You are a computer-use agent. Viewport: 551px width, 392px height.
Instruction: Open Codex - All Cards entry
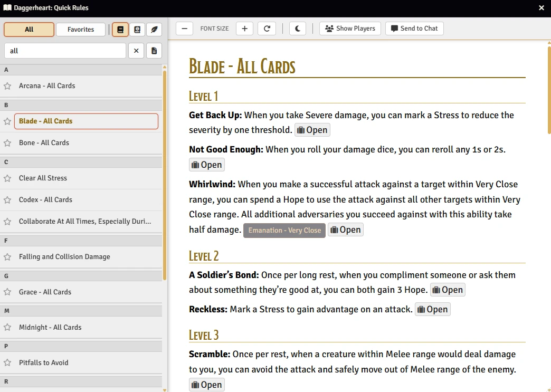pyautogui.click(x=86, y=200)
